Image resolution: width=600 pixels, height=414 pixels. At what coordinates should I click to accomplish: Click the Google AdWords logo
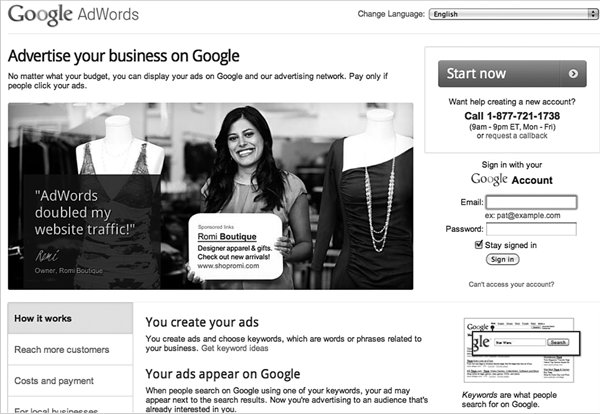tap(73, 15)
